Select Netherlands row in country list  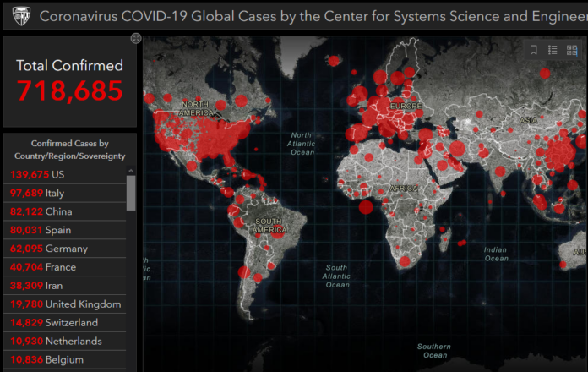pyautogui.click(x=65, y=341)
